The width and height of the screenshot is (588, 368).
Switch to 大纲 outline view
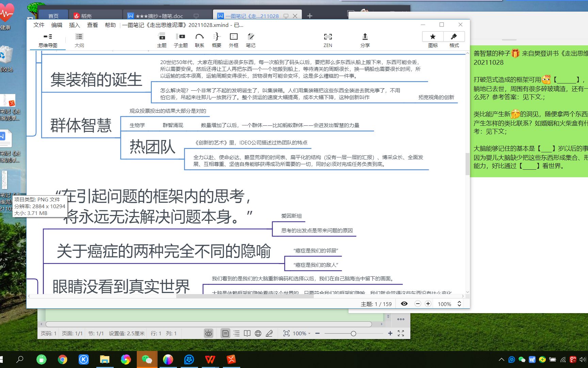pyautogui.click(x=79, y=40)
